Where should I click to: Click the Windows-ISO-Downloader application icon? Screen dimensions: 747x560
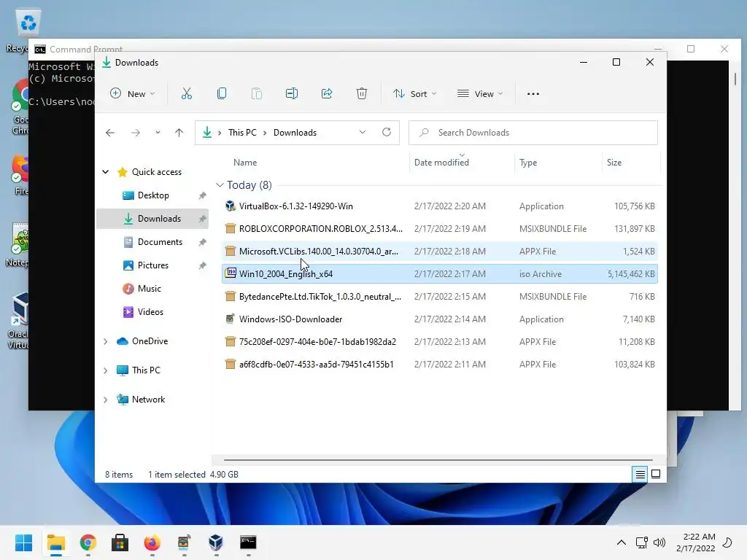231,319
